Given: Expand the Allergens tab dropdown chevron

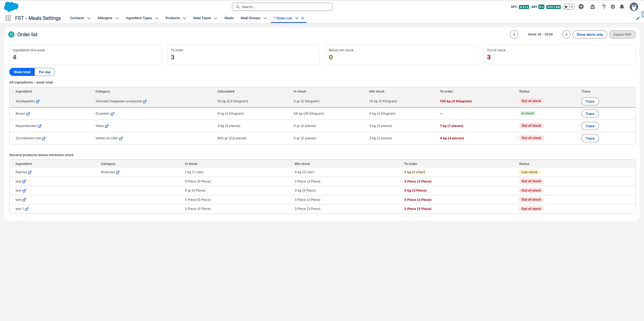Looking at the screenshot, I should pyautogui.click(x=117, y=18).
